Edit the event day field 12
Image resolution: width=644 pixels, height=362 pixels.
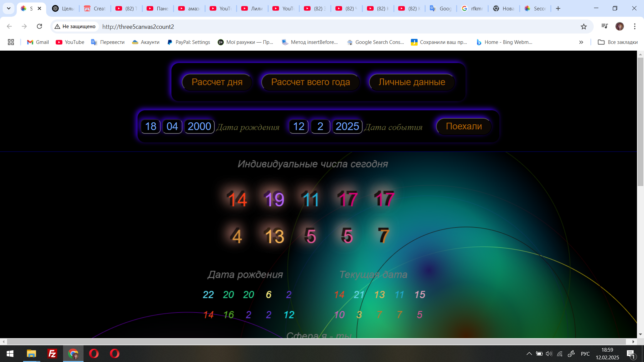(x=299, y=126)
